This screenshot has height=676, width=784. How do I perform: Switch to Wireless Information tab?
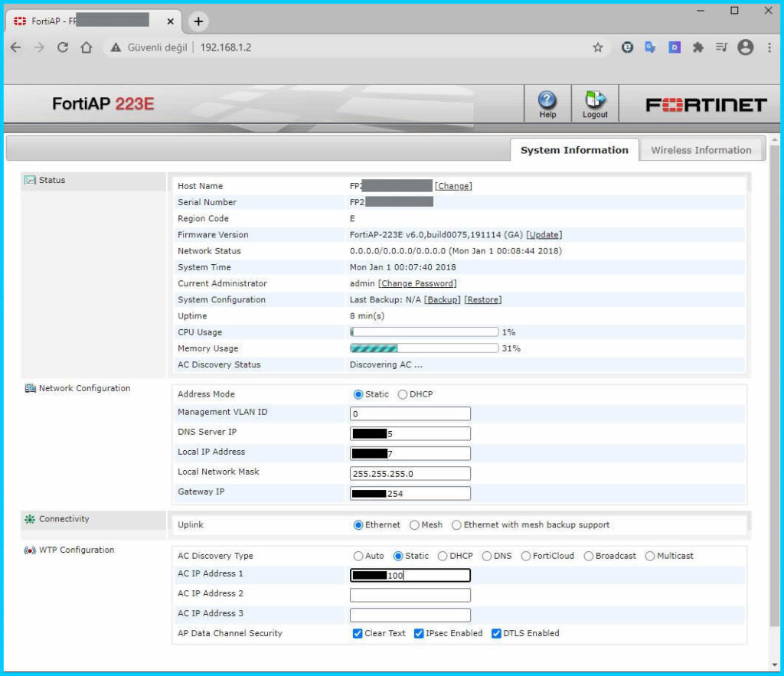(701, 150)
